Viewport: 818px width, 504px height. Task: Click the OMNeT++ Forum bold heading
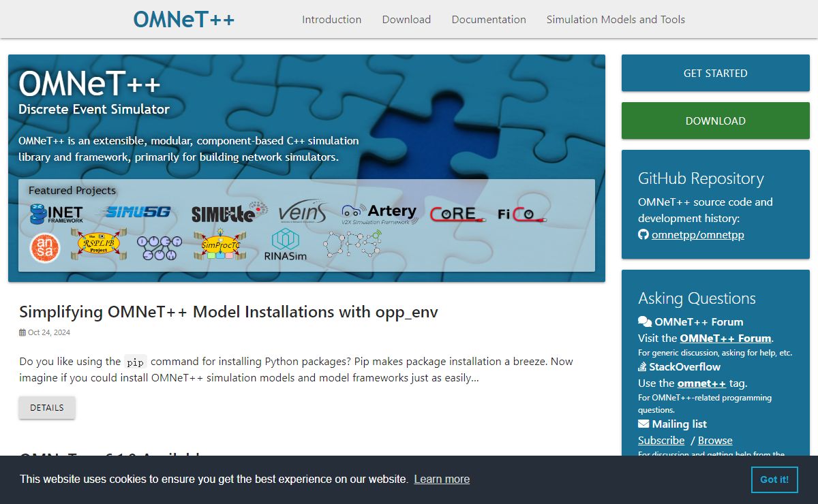click(x=699, y=321)
